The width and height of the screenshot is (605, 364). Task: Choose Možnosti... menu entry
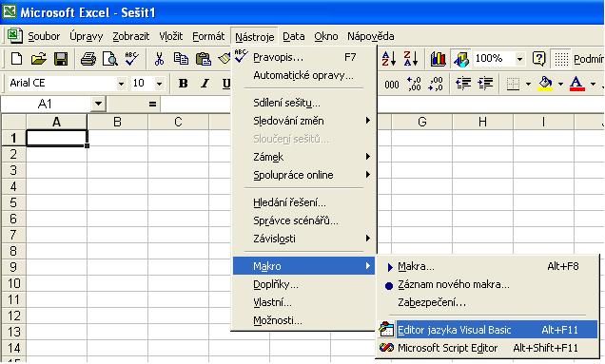tap(303, 320)
